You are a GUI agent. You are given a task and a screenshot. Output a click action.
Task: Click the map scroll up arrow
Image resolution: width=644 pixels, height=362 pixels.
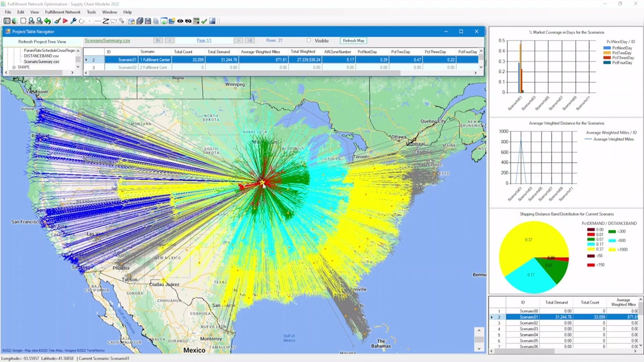[x=478, y=331]
